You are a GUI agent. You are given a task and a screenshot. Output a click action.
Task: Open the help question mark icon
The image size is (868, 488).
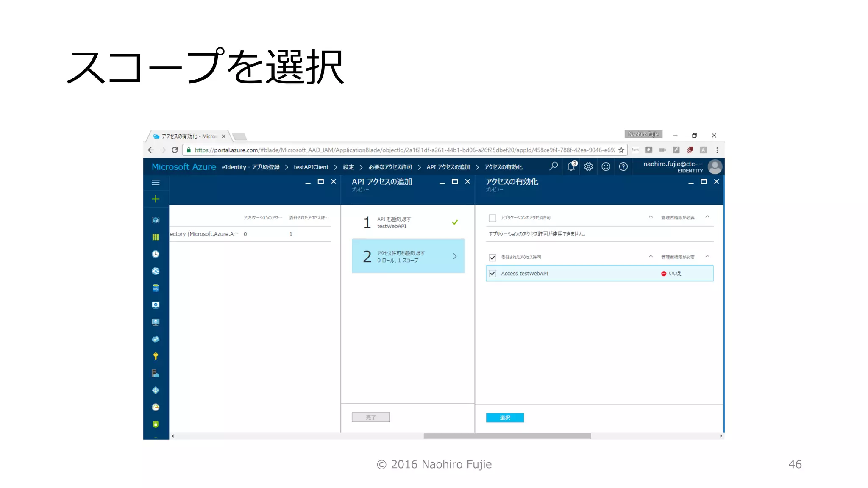click(623, 166)
